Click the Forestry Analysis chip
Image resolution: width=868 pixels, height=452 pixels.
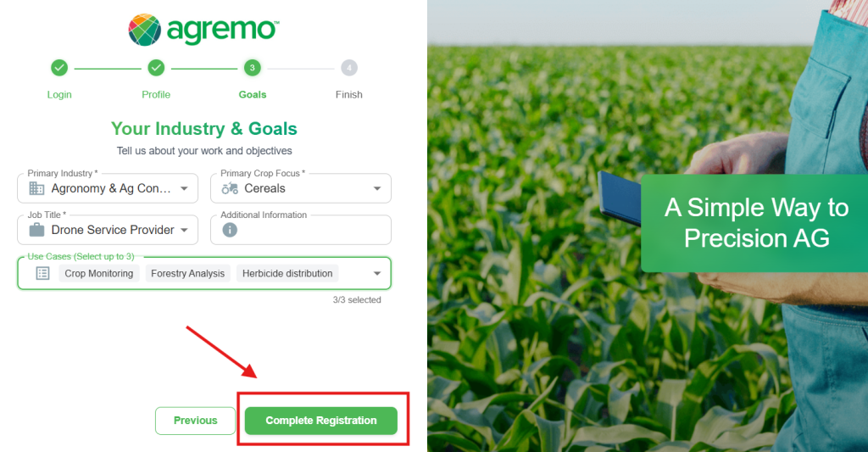187,273
